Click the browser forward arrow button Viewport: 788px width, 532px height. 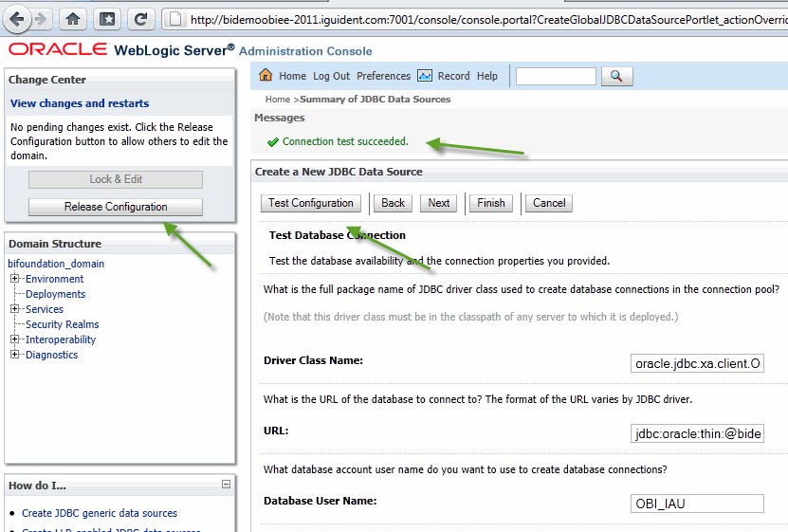coord(41,20)
